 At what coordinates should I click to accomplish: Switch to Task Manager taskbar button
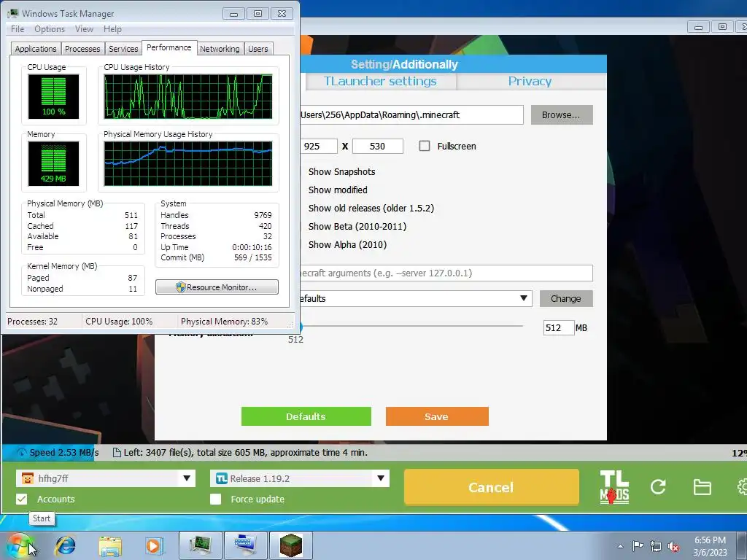click(x=201, y=545)
